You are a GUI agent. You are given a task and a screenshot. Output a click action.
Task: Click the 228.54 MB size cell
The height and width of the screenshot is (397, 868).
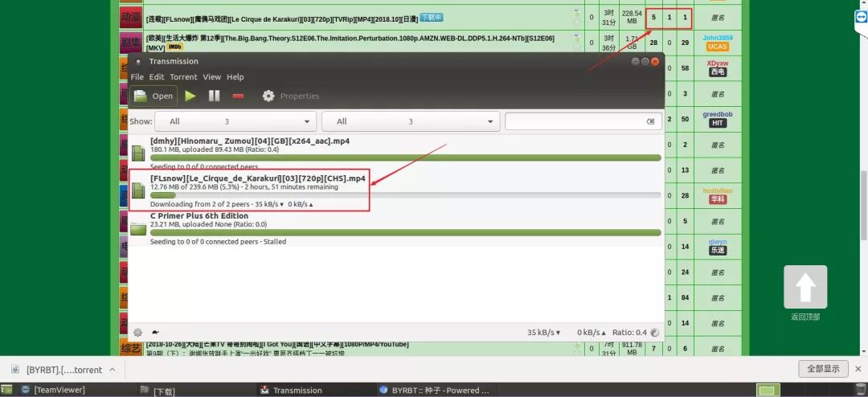pos(631,17)
